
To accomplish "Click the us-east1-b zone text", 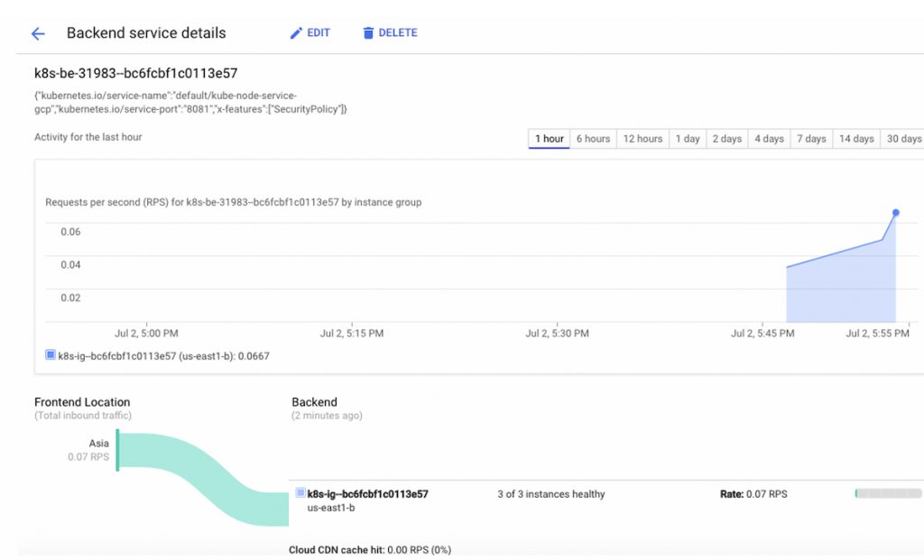I will coord(331,508).
